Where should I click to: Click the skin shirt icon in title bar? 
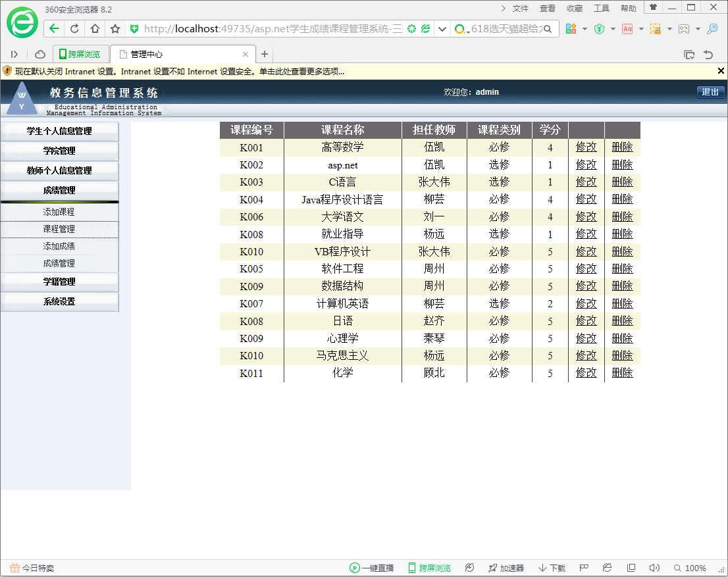click(x=653, y=7)
